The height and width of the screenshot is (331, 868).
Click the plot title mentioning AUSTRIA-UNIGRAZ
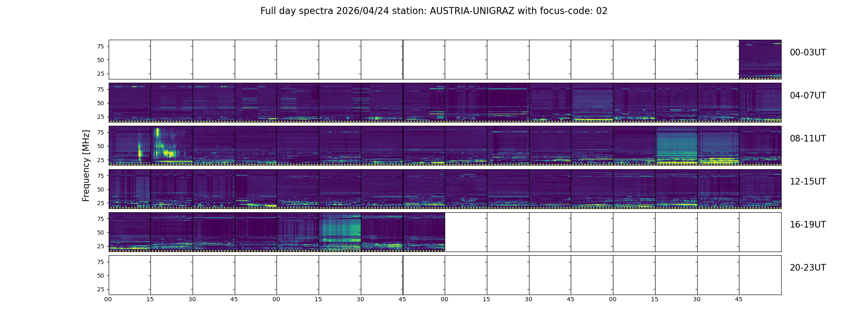434,11
